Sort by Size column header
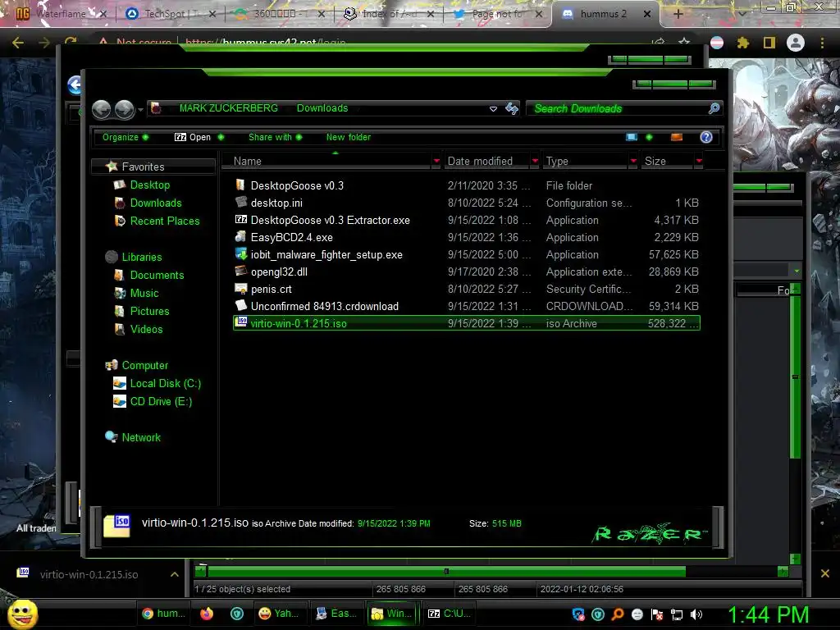The image size is (840, 630). pos(668,162)
